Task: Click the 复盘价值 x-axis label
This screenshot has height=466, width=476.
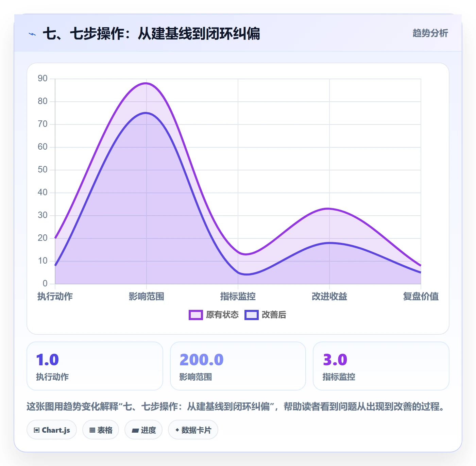Action: [x=421, y=297]
